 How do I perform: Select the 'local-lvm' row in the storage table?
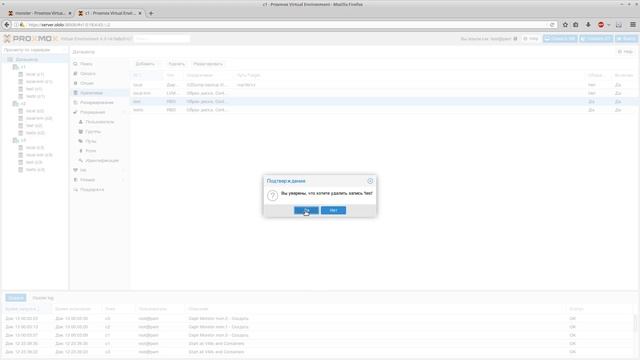coord(384,93)
